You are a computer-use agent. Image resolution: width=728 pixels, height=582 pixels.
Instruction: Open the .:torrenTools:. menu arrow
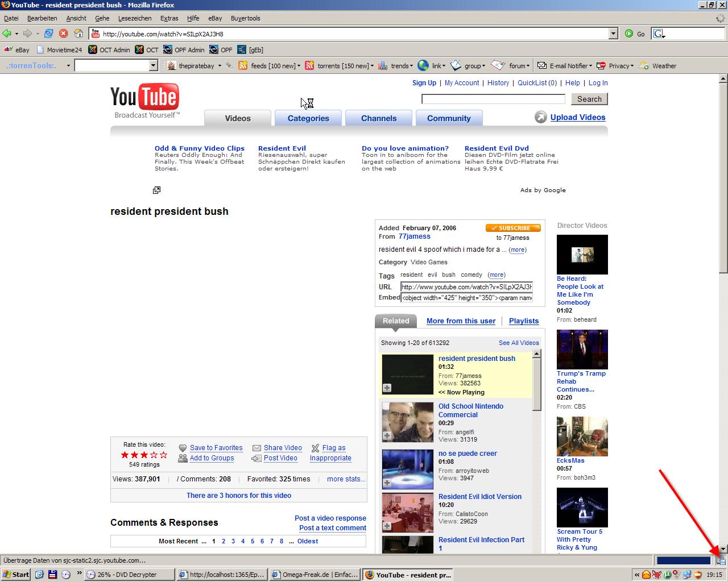[68, 66]
